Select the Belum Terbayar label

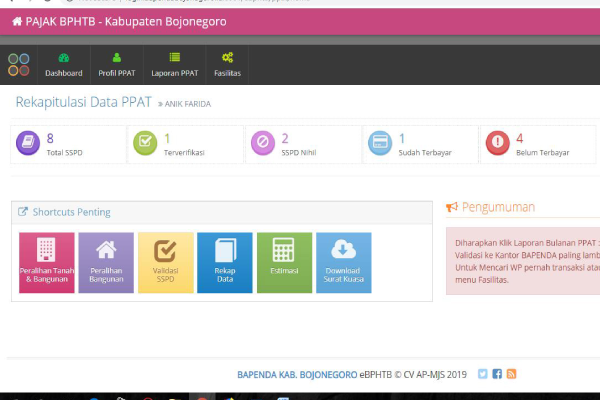tap(543, 153)
